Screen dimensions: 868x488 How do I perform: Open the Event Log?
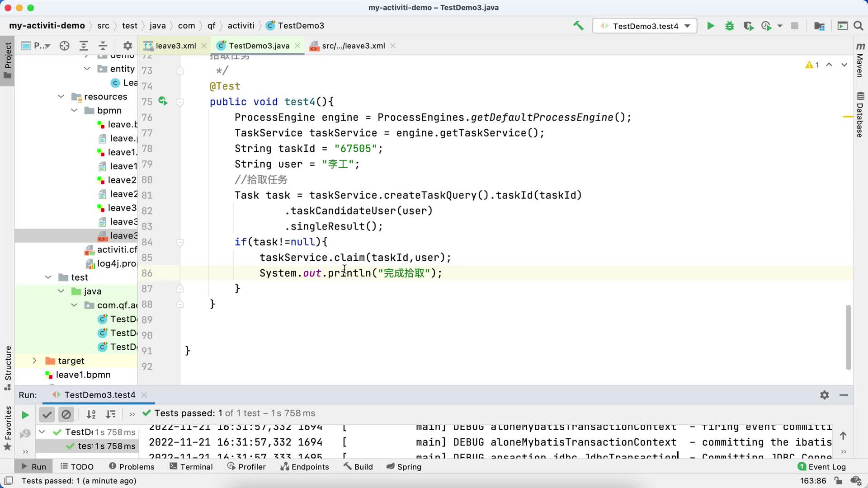[x=821, y=467]
